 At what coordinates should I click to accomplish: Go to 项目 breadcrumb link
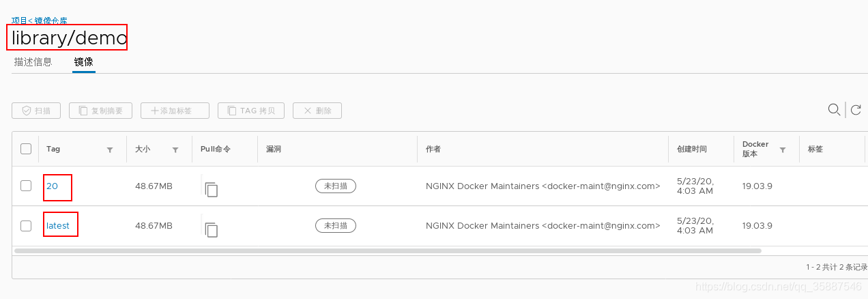[x=19, y=20]
